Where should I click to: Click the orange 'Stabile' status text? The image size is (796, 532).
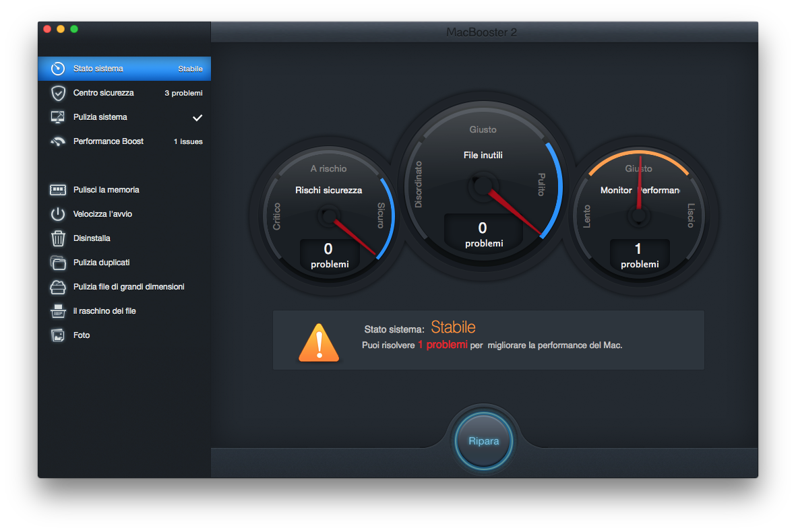[453, 327]
